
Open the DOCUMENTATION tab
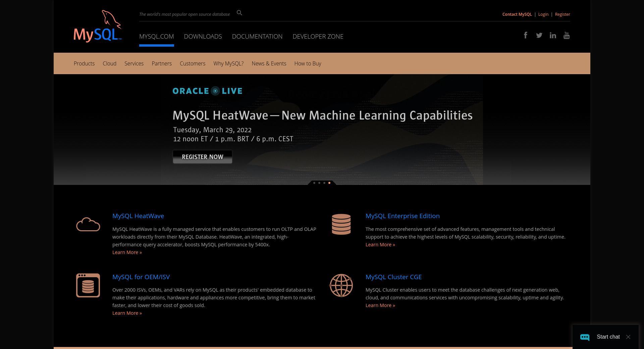257,36
